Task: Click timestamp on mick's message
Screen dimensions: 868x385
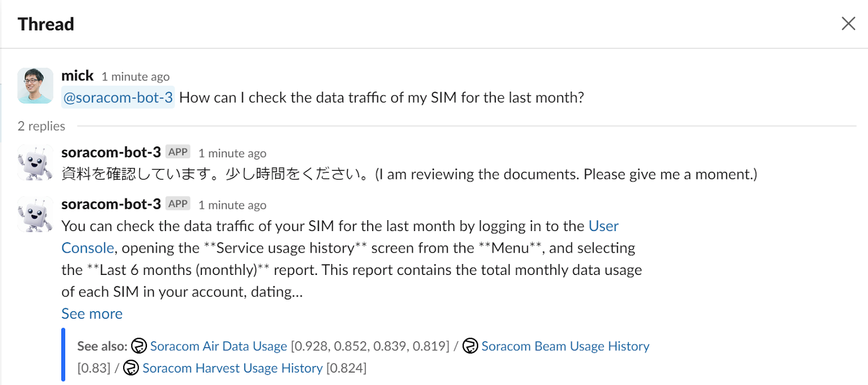Action: [135, 77]
